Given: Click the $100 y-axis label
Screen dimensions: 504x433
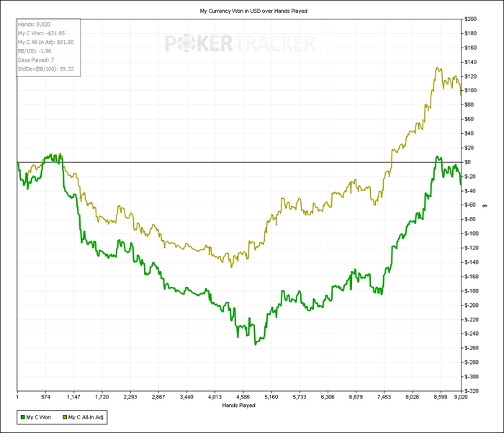Looking at the screenshot, I should (471, 90).
